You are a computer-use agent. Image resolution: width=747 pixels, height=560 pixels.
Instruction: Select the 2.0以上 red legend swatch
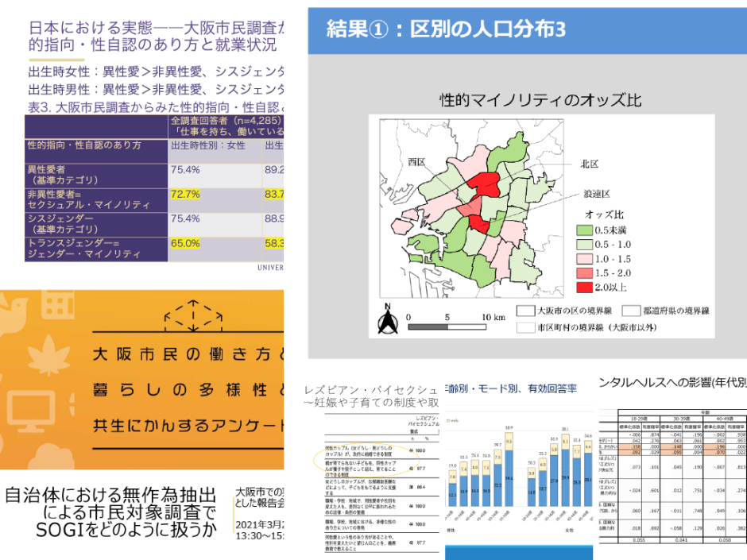tap(585, 288)
